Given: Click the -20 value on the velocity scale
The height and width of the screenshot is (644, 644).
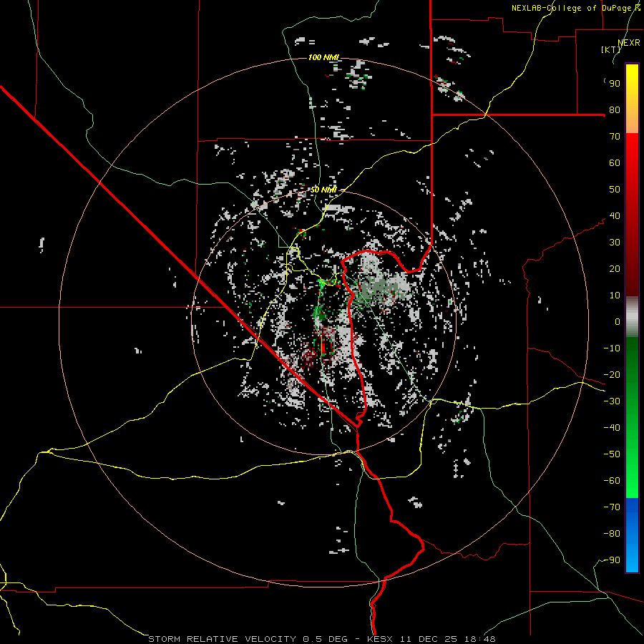Looking at the screenshot, I should [x=612, y=375].
